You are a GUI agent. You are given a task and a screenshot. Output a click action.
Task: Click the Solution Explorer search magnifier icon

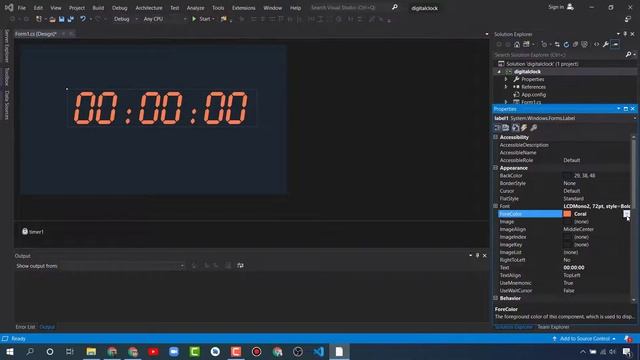pos(629,55)
